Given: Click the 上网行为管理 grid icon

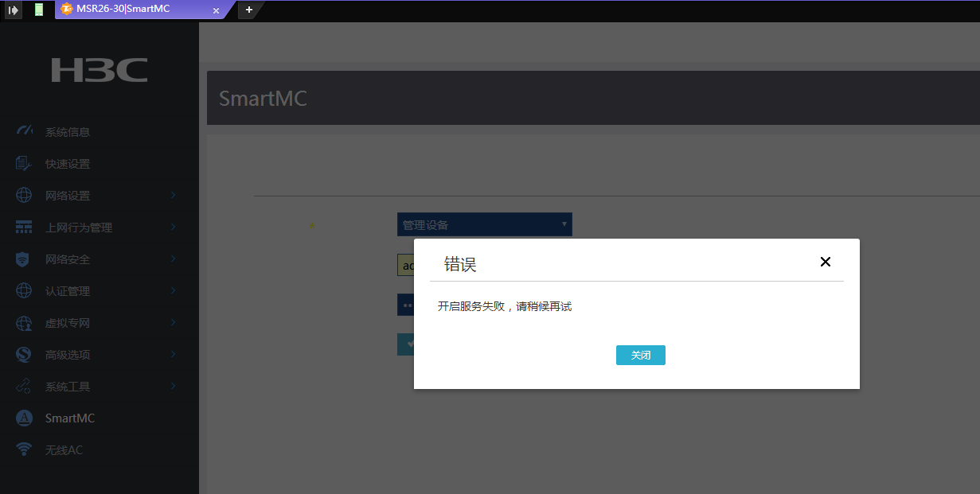Looking at the screenshot, I should pos(24,227).
